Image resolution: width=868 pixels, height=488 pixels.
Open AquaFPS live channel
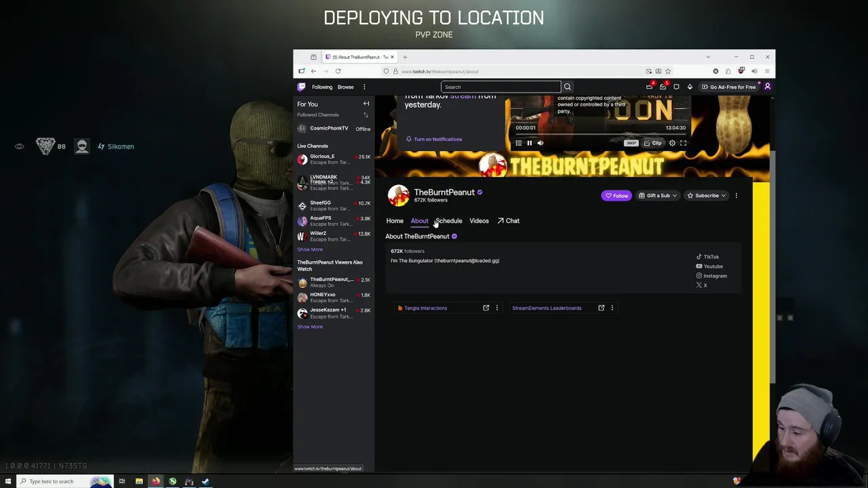334,221
